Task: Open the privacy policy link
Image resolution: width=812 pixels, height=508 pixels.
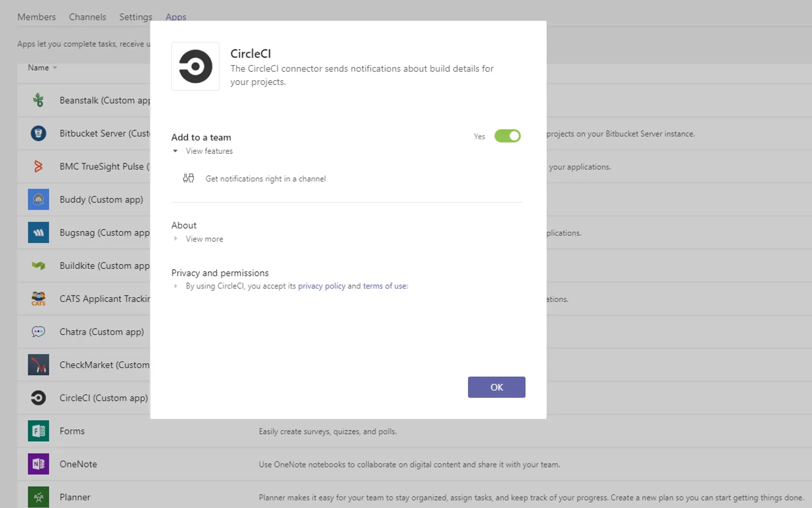Action: [322, 286]
